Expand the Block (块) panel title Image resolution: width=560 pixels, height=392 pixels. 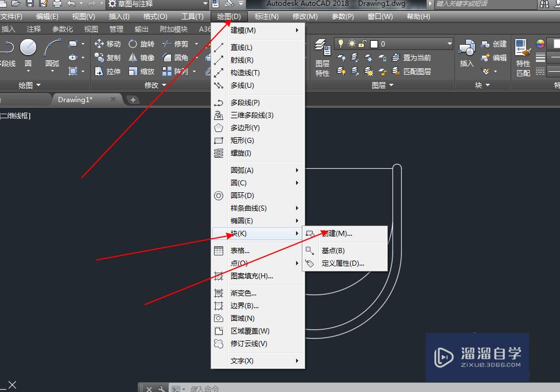click(x=482, y=85)
